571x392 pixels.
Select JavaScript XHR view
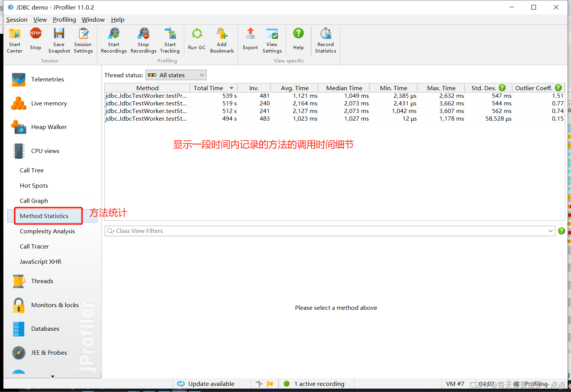click(40, 262)
